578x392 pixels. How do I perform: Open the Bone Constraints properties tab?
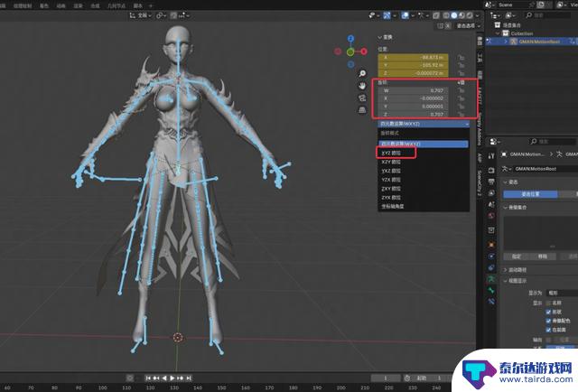[x=491, y=302]
